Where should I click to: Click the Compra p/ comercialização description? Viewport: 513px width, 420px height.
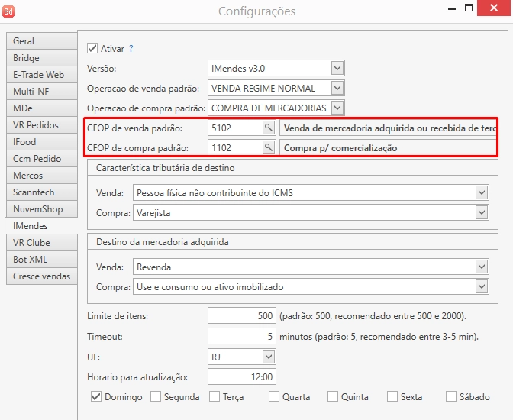388,148
